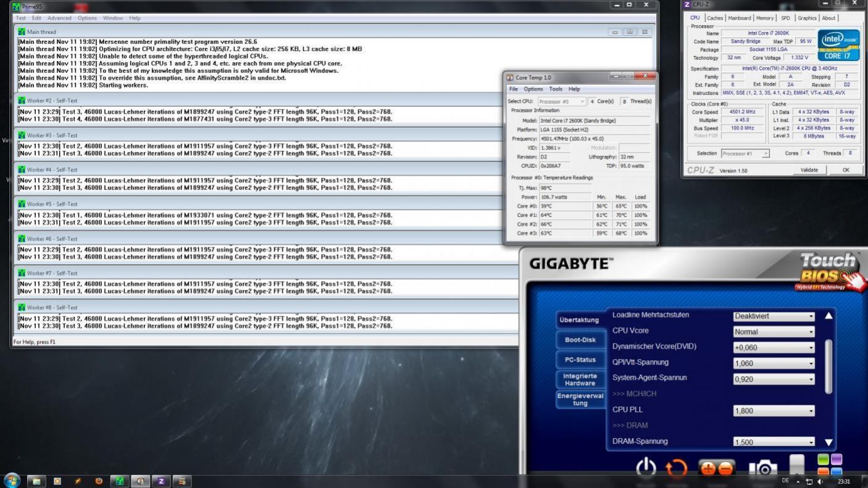Open the DRAM-Spannung dropdown
Screen dimensions: 868x488
pyautogui.click(x=774, y=442)
